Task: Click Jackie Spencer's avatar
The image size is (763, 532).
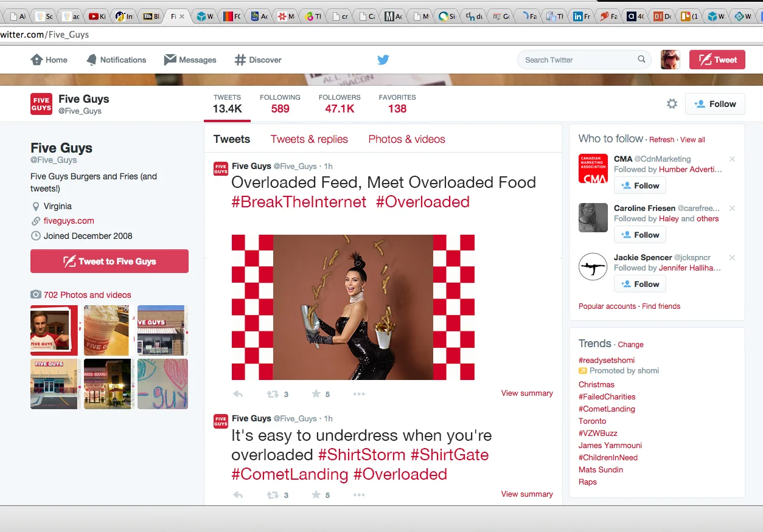Action: (x=593, y=267)
